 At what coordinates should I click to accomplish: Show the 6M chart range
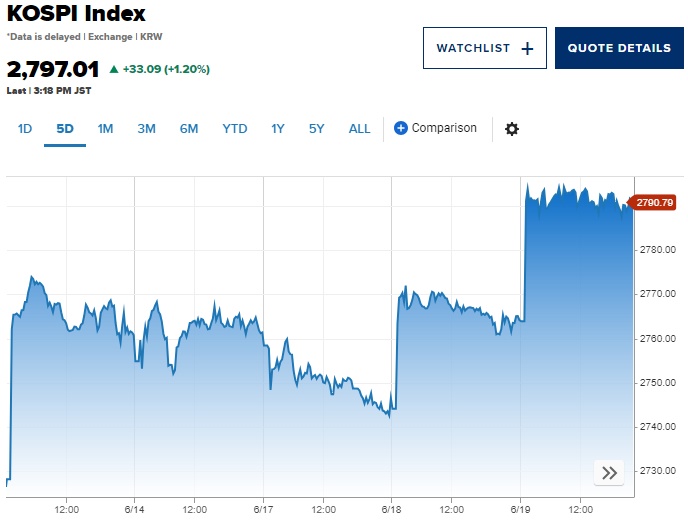click(x=189, y=128)
